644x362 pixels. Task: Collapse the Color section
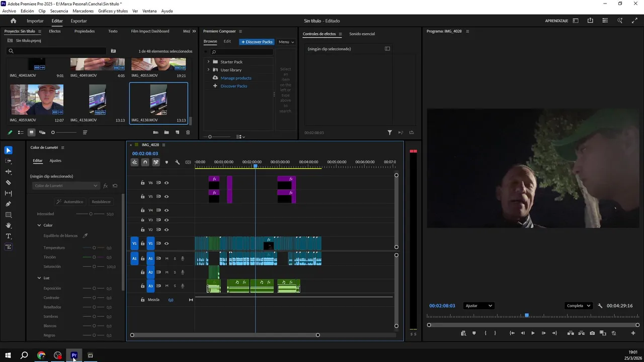click(x=39, y=225)
